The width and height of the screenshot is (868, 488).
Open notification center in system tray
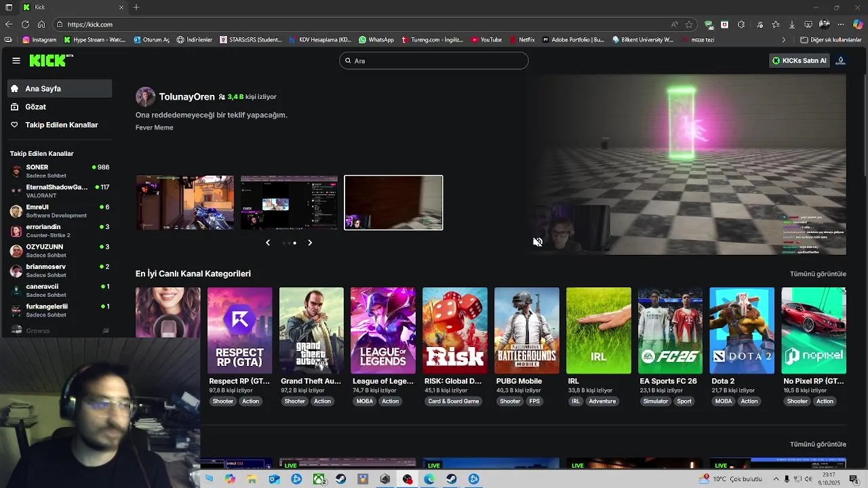pos(854,479)
